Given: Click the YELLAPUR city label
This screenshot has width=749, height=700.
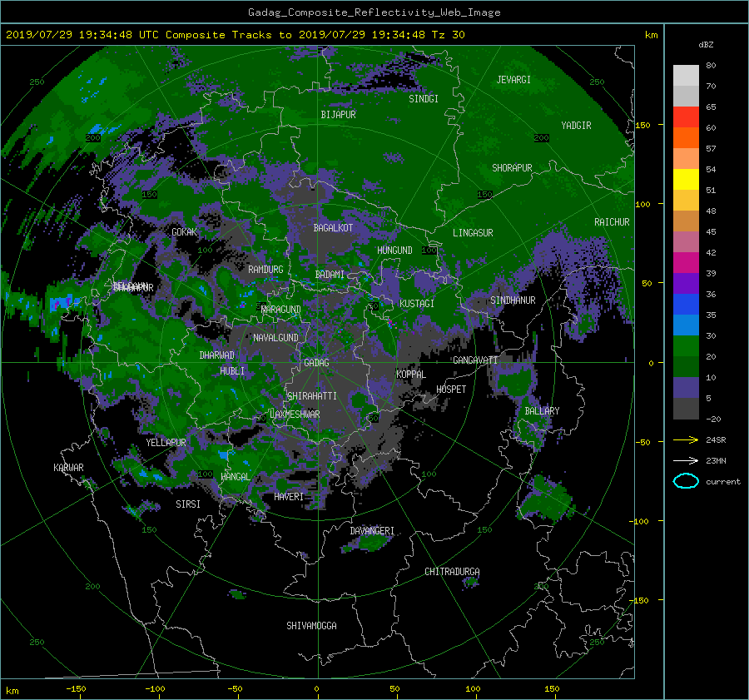Looking at the screenshot, I should tap(166, 443).
